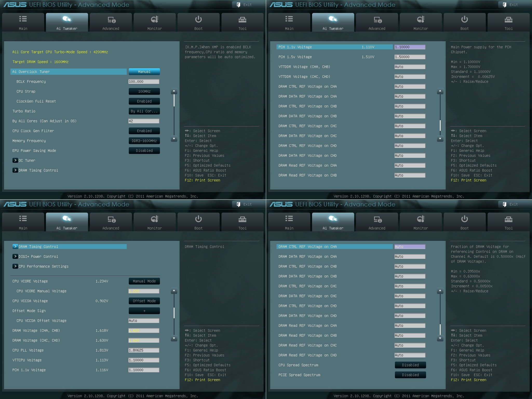Click DRAM Voltage (CHA, CHB) value field

144,330
